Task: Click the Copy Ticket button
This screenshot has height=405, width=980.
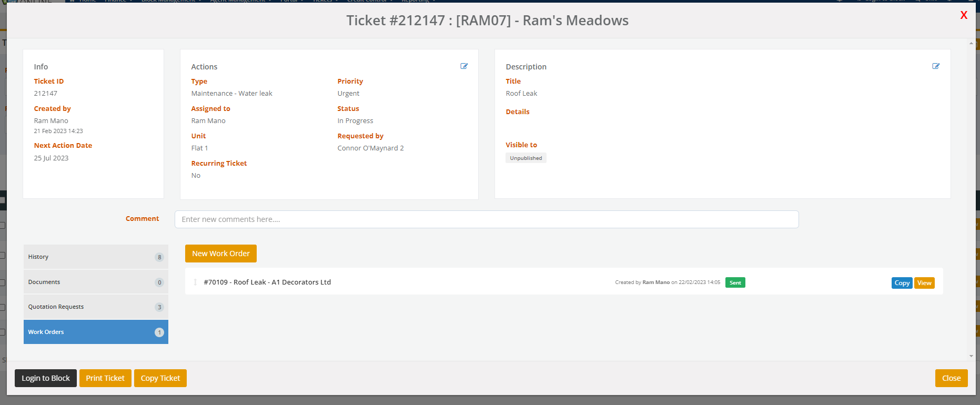Action: (x=160, y=378)
